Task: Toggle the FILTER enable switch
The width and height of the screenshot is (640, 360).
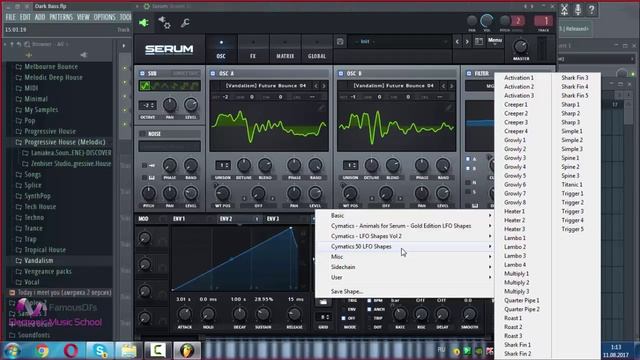Action: point(469,73)
